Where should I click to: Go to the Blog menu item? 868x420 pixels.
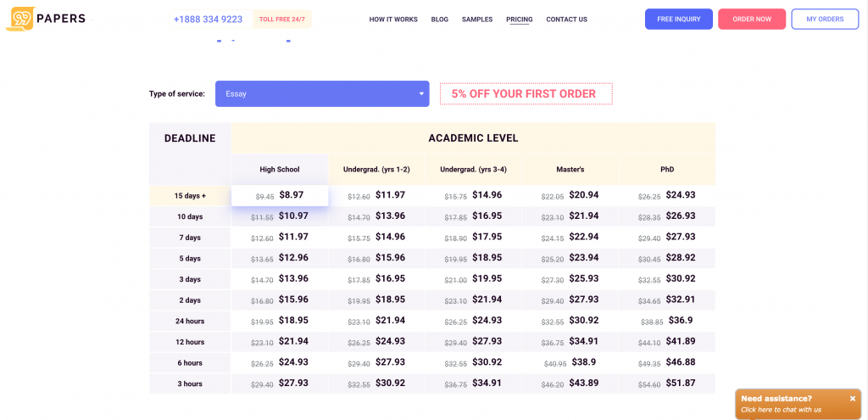point(440,20)
